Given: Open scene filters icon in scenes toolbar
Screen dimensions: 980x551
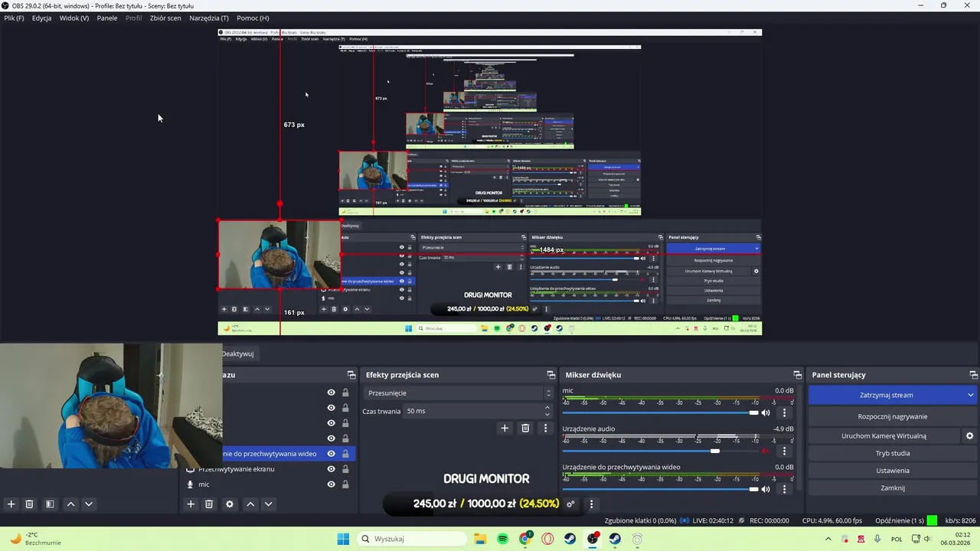Looking at the screenshot, I should pos(50,504).
